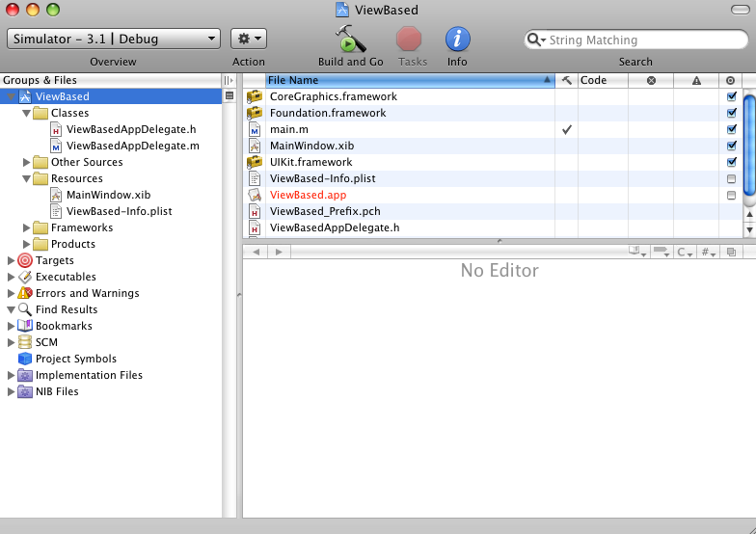
Task: Select the Targets bullseye icon
Action: click(x=25, y=260)
